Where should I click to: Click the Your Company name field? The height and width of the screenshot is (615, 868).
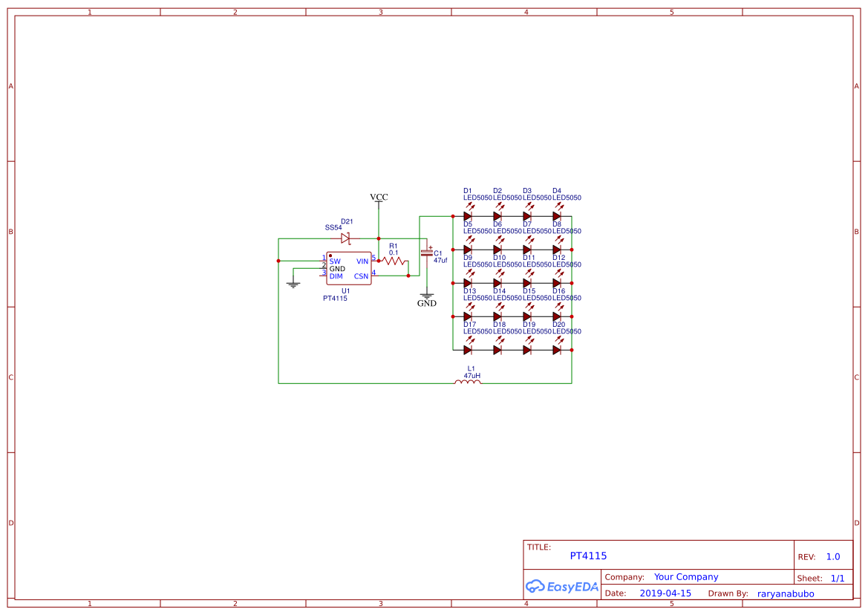coord(685,576)
